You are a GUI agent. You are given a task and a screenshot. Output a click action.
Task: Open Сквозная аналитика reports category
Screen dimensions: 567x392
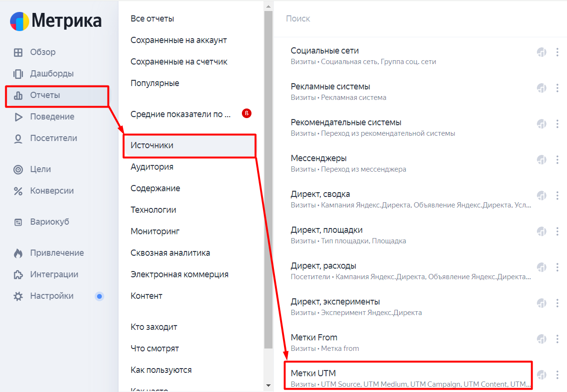(x=170, y=253)
